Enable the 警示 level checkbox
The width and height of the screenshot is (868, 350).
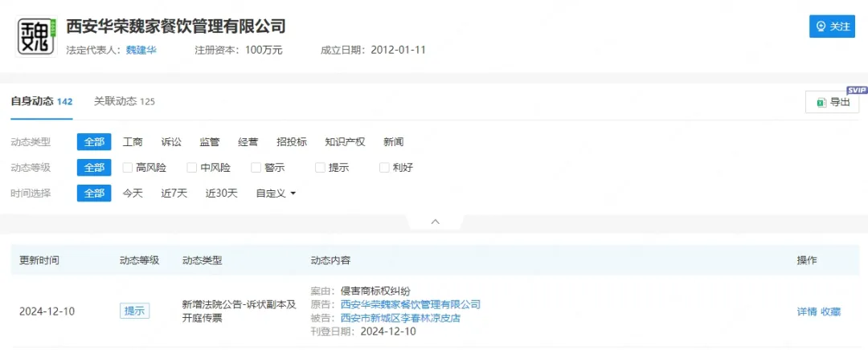[256, 168]
